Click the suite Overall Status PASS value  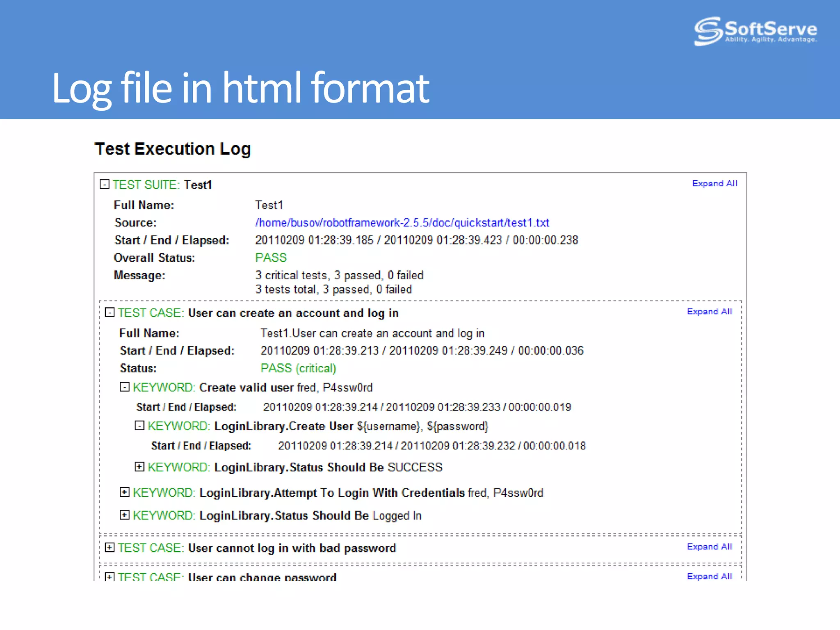[271, 258]
